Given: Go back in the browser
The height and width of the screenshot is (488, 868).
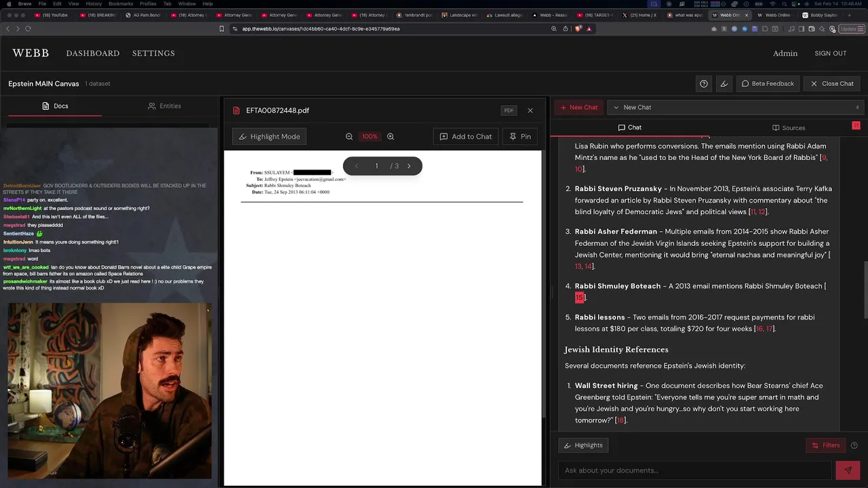Looking at the screenshot, I should (x=7, y=28).
